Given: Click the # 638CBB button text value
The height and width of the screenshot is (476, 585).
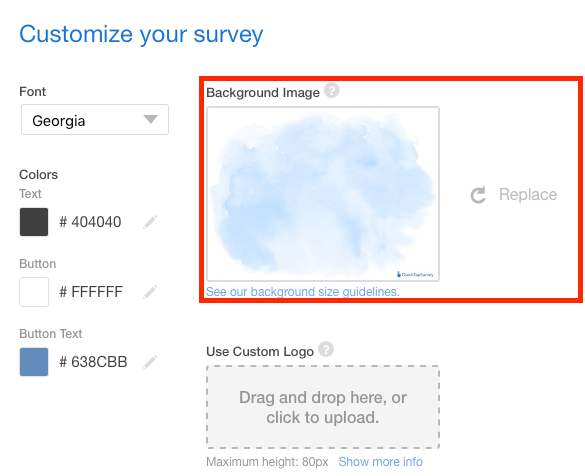Looking at the screenshot, I should click(93, 362).
